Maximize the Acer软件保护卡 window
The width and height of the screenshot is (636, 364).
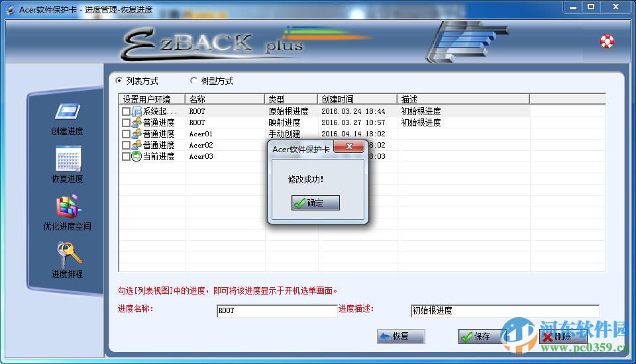(591, 7)
